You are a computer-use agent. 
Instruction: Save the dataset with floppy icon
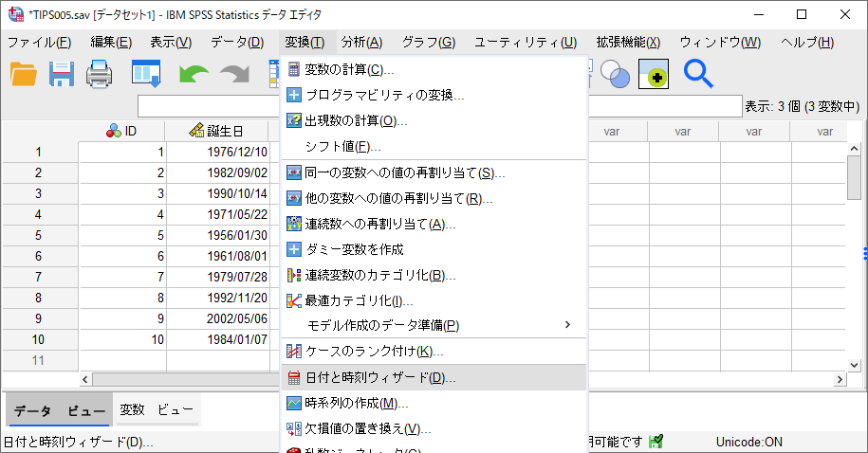(62, 74)
